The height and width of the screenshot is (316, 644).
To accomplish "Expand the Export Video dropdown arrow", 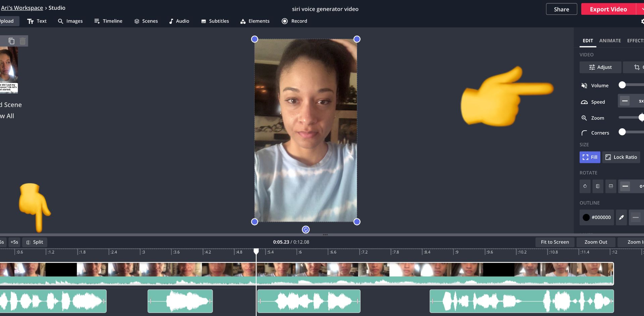I will [641, 9].
